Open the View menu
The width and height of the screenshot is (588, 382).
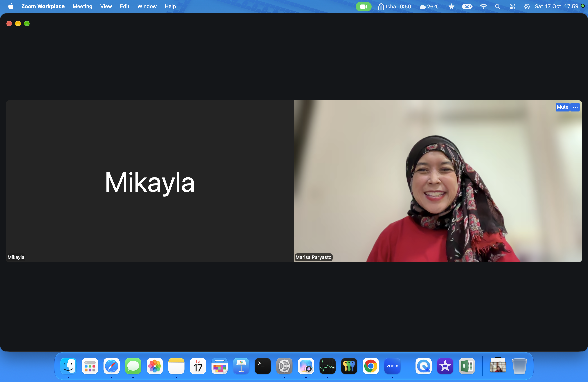[x=106, y=6]
